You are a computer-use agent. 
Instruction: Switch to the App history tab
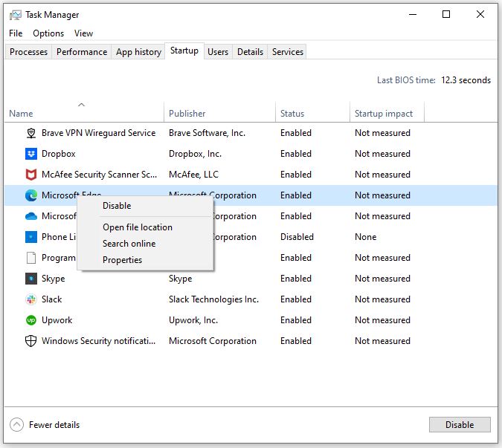tap(138, 52)
